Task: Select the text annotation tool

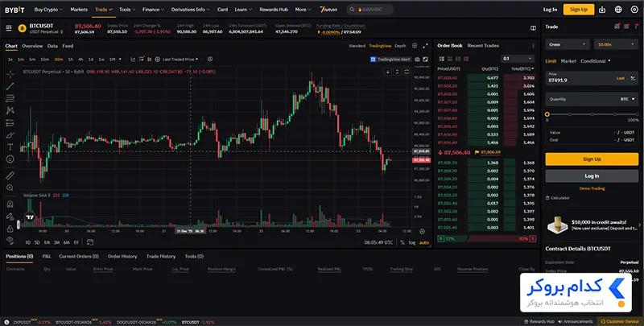Action: (x=10, y=147)
